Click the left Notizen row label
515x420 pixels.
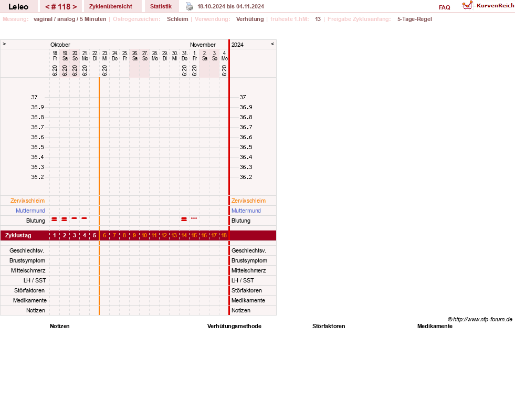coord(36,310)
